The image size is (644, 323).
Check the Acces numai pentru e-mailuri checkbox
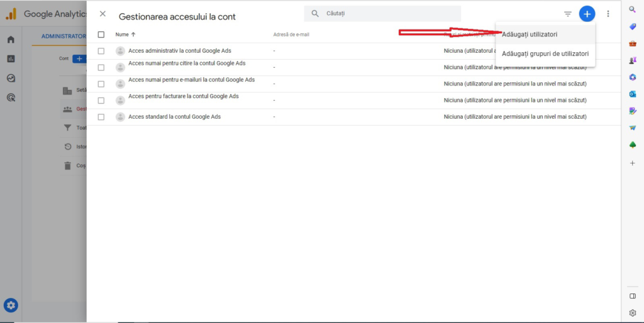click(101, 84)
